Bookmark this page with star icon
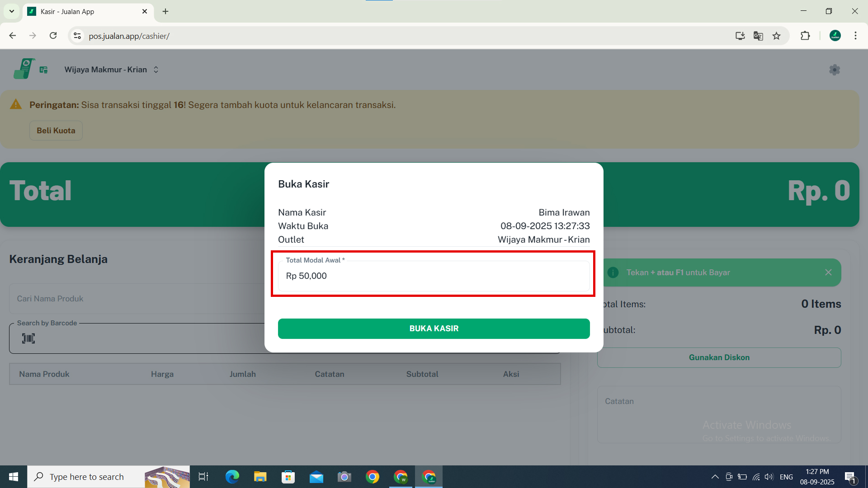This screenshot has width=868, height=488. coord(776,36)
